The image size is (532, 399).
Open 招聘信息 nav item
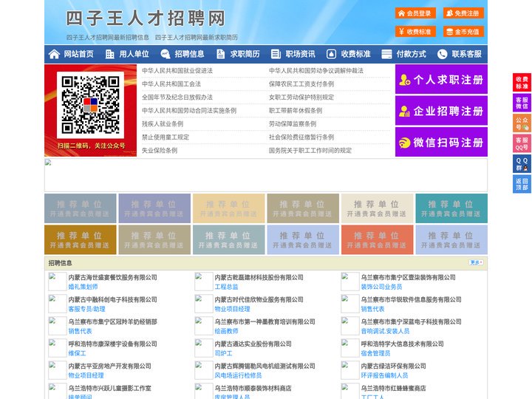coord(189,54)
